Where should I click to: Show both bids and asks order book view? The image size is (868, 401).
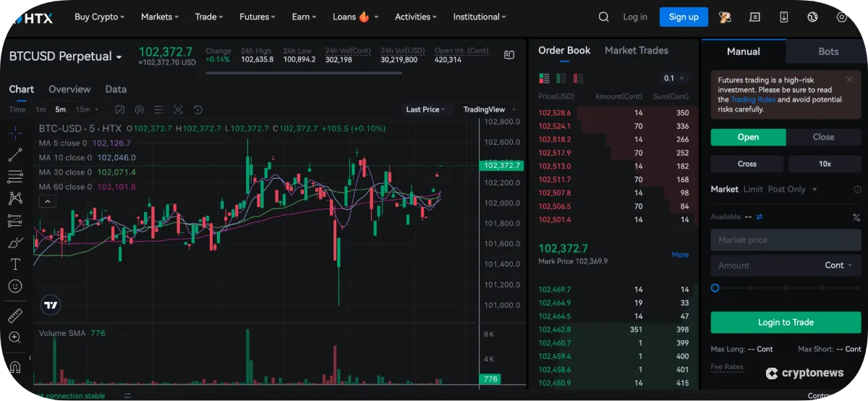pyautogui.click(x=544, y=78)
